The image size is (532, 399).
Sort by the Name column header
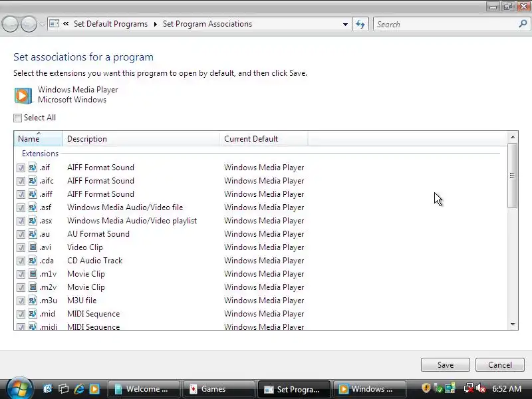click(39, 138)
